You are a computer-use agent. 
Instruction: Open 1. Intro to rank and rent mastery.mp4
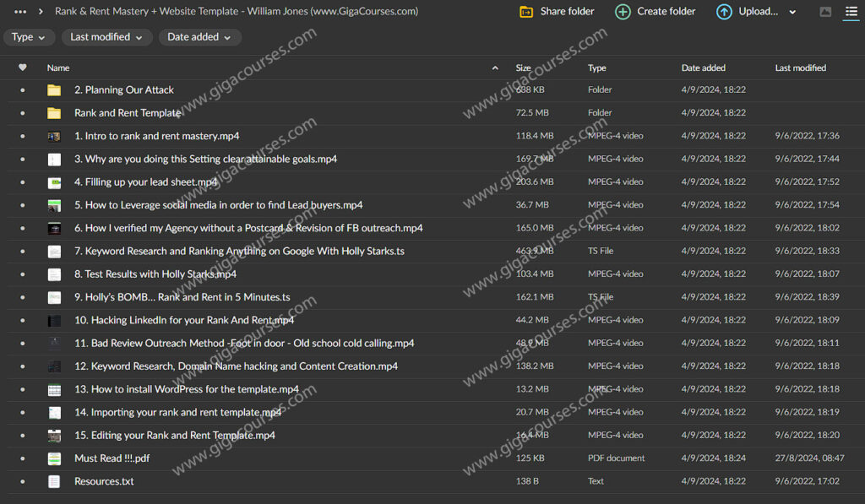(156, 136)
